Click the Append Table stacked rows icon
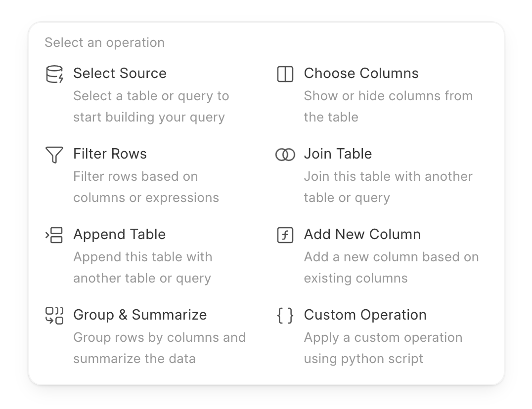Screen dimensions: 532x409 [x=54, y=235]
